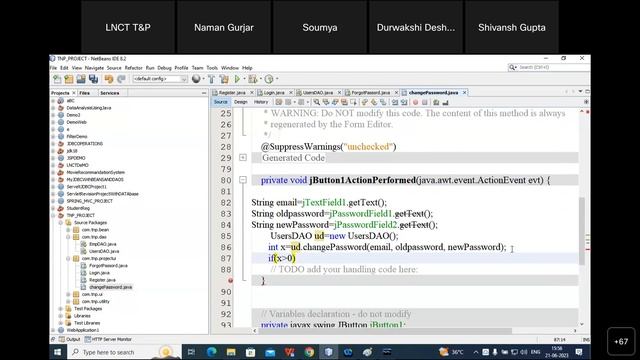
Task: Click the Profile Project clock icon
Action: (269, 79)
